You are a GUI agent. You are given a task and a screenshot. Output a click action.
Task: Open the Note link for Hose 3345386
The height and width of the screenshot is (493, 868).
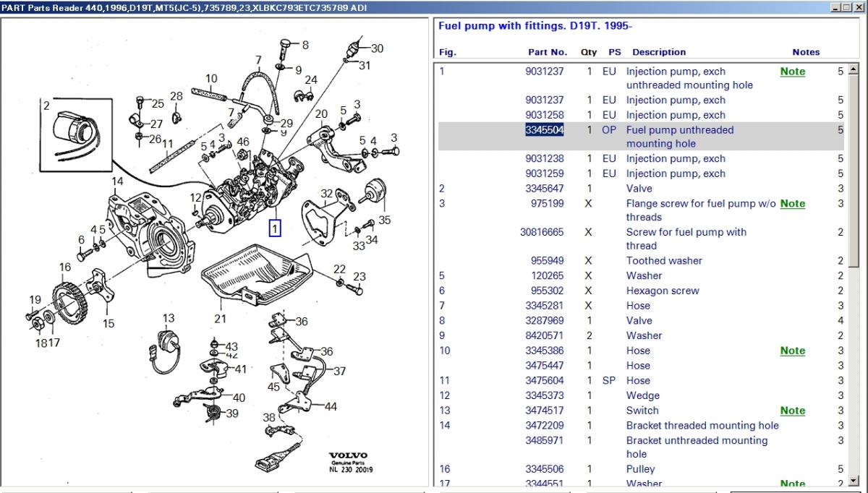792,351
